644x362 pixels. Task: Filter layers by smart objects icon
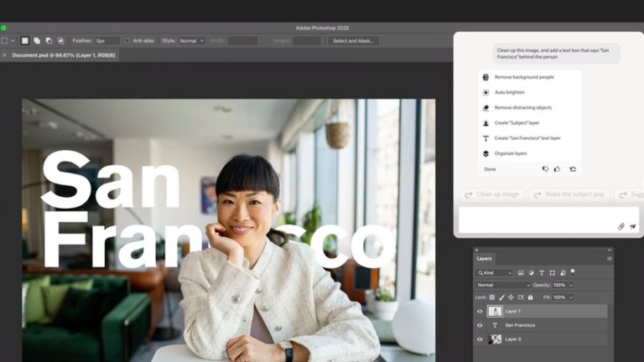[x=563, y=273]
